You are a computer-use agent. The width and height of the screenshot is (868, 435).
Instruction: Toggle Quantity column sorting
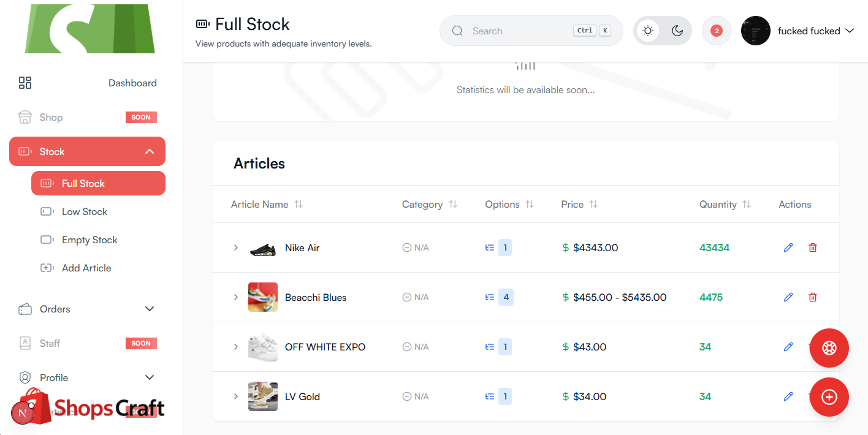(747, 204)
